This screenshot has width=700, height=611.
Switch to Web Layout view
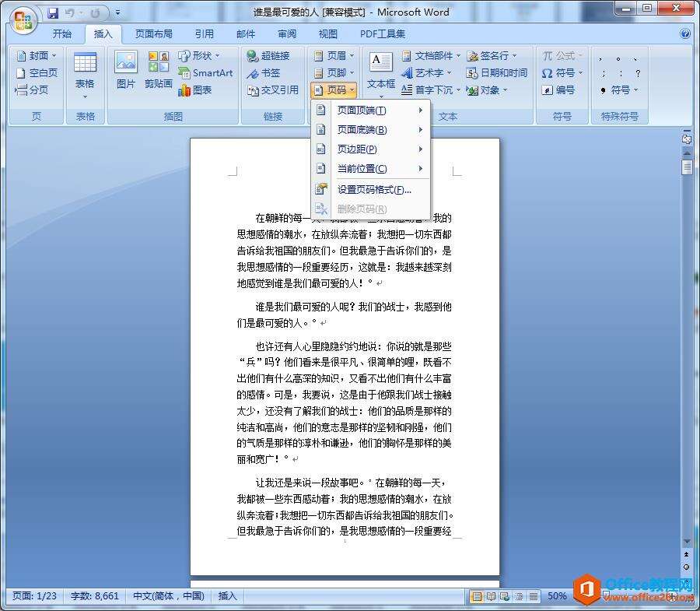coord(505,596)
